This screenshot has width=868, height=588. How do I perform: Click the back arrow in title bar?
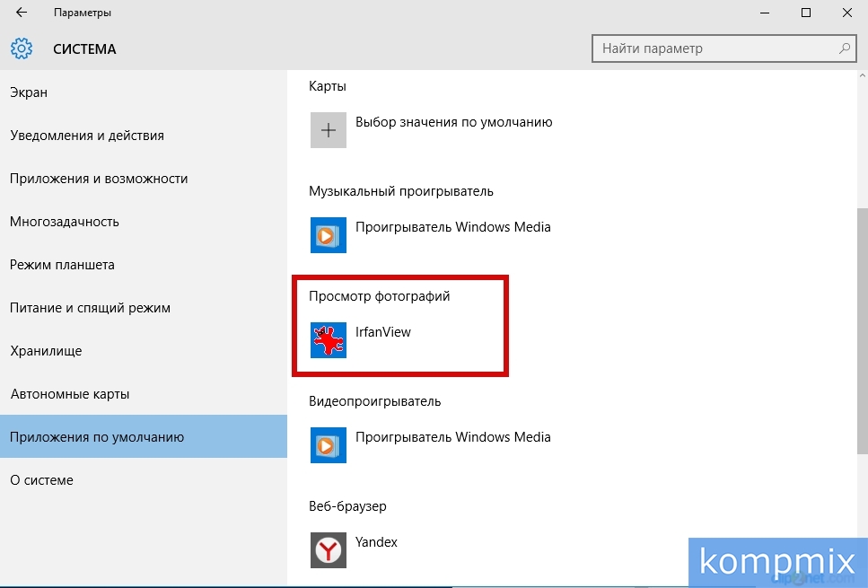(21, 13)
